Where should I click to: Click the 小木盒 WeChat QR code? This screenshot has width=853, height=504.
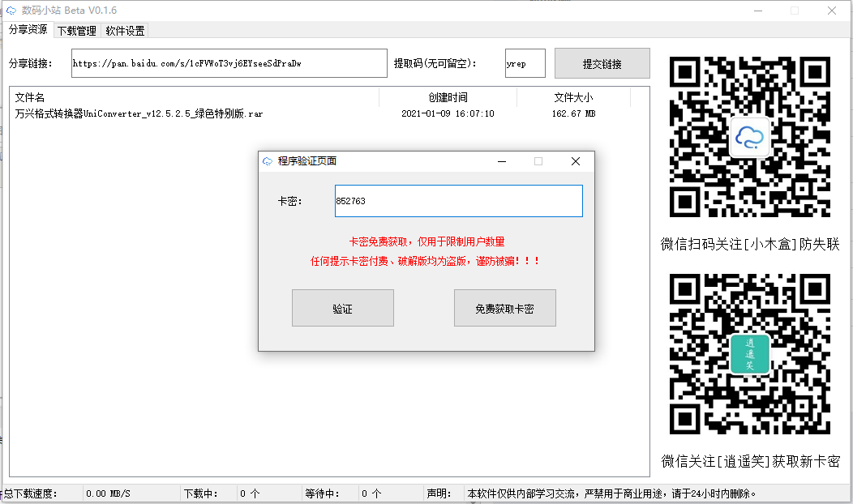tap(750, 137)
